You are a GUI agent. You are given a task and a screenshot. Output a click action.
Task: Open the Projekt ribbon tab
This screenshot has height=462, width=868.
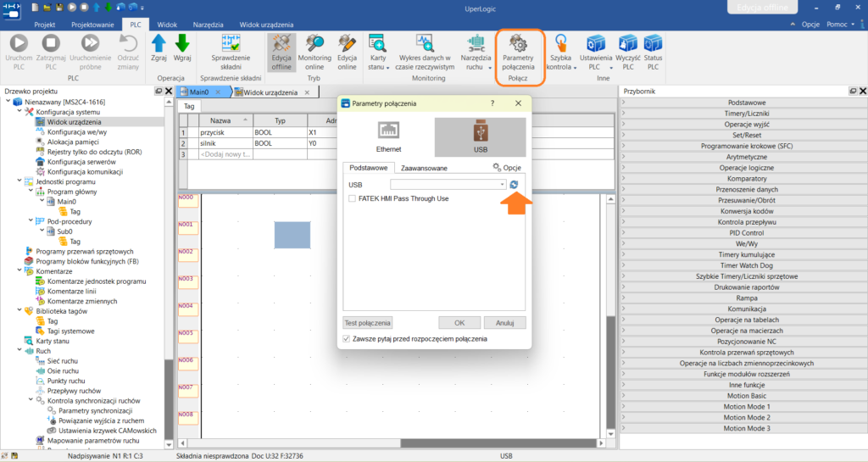45,25
